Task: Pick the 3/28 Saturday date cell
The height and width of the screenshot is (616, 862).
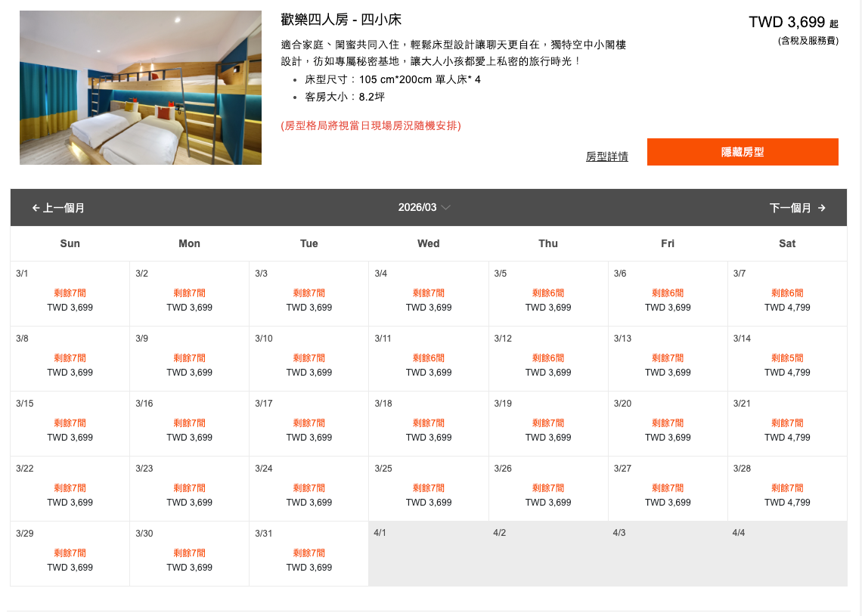Action: (x=787, y=489)
